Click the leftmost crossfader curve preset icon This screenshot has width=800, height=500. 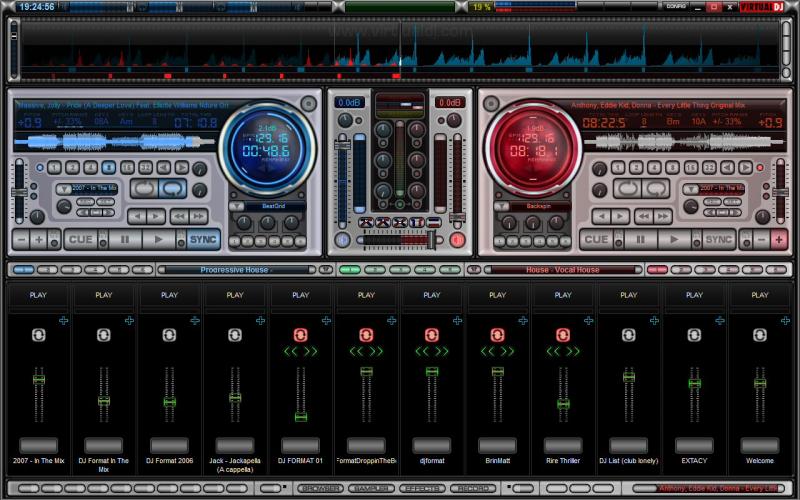click(366, 222)
